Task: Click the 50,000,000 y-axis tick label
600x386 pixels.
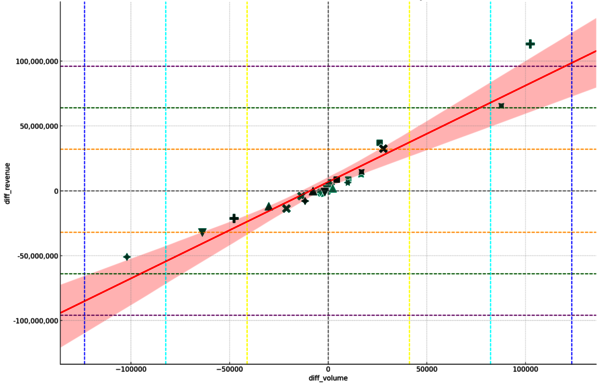Action: [x=39, y=126]
